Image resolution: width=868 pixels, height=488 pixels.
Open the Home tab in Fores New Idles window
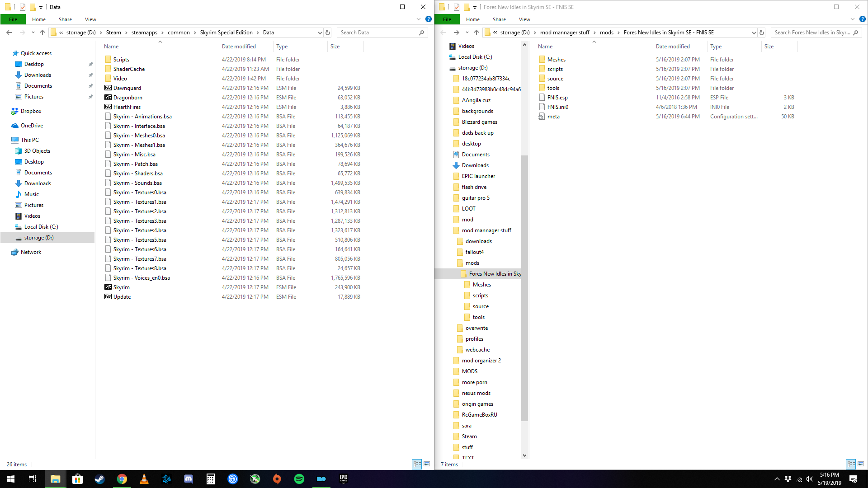[x=473, y=19]
